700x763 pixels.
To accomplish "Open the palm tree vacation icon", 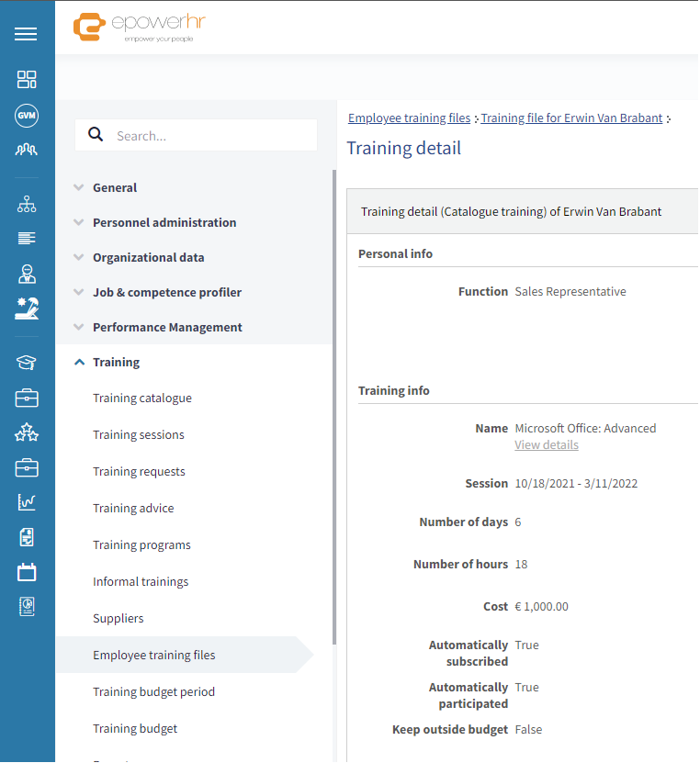I will pyautogui.click(x=27, y=309).
